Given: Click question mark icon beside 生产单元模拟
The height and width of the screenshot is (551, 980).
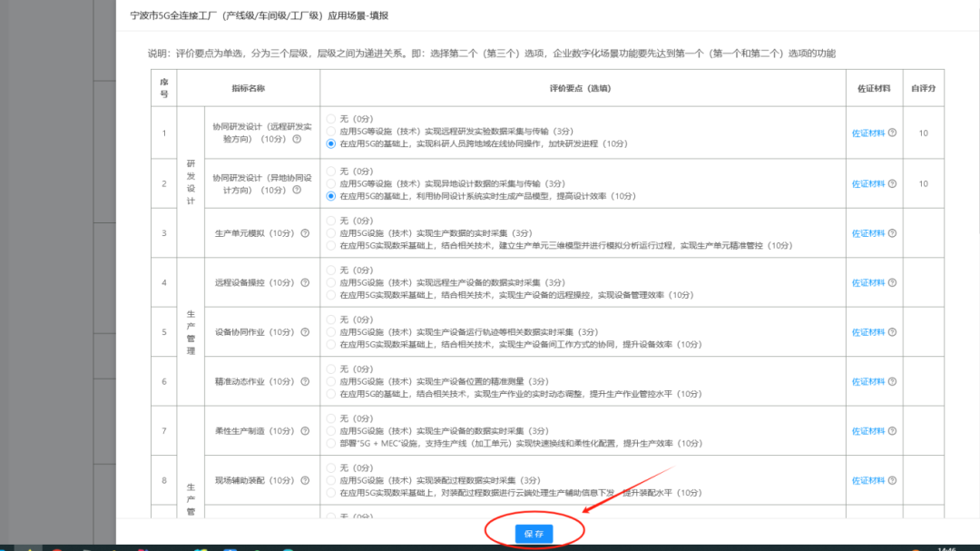Looking at the screenshot, I should (x=304, y=231).
